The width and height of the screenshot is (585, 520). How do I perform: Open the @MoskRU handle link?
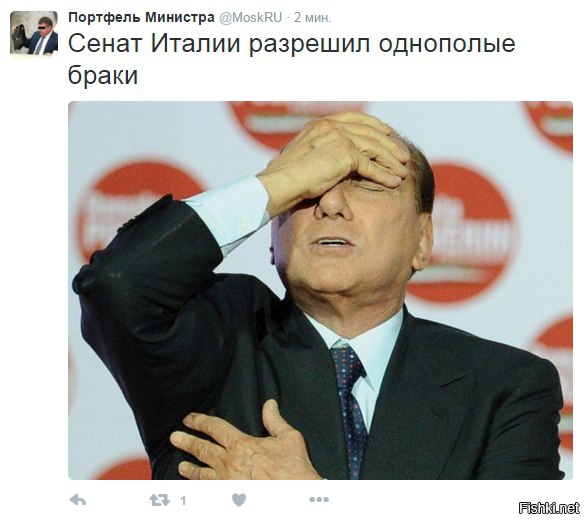[250, 18]
